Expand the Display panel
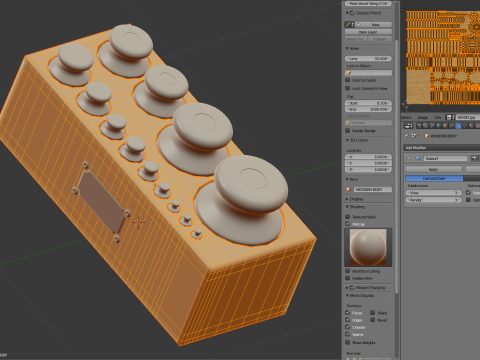Image resolution: width=480 pixels, height=360 pixels. point(347,199)
